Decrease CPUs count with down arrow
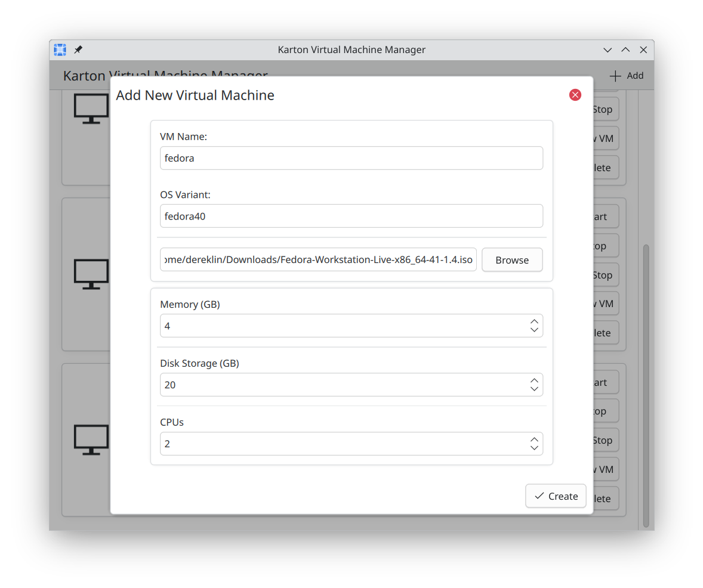 (534, 448)
